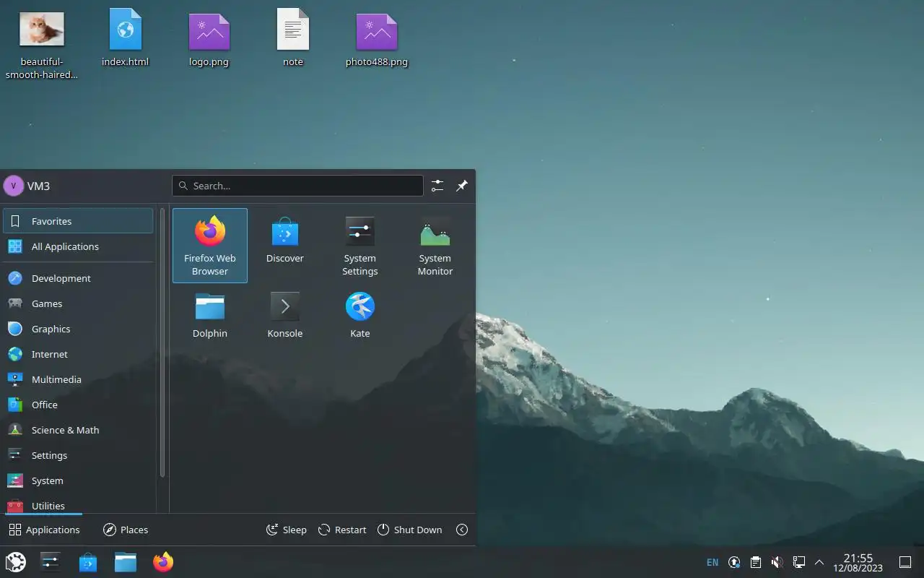Screen dimensions: 924x578
Task: Expand hidden system tray icons
Action: pyautogui.click(x=819, y=562)
